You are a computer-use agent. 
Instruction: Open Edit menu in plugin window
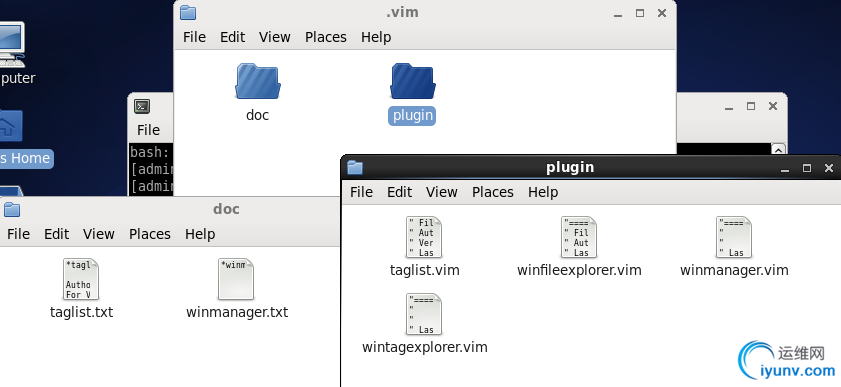pyautogui.click(x=400, y=192)
